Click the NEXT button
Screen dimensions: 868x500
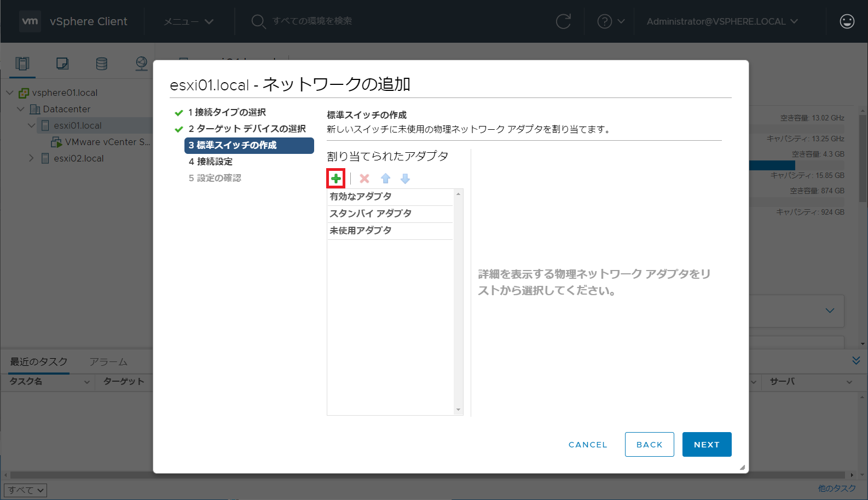point(707,445)
